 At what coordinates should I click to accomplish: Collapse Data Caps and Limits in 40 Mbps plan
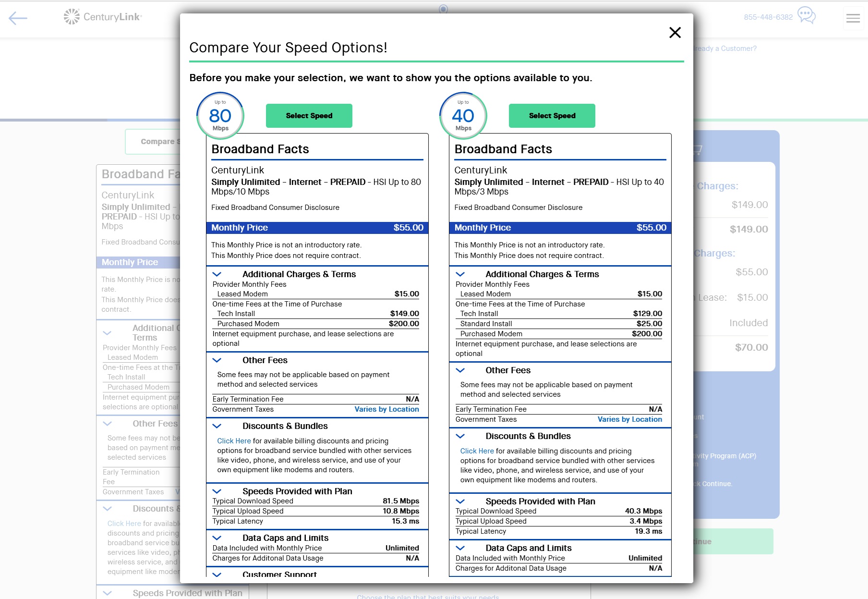460,548
